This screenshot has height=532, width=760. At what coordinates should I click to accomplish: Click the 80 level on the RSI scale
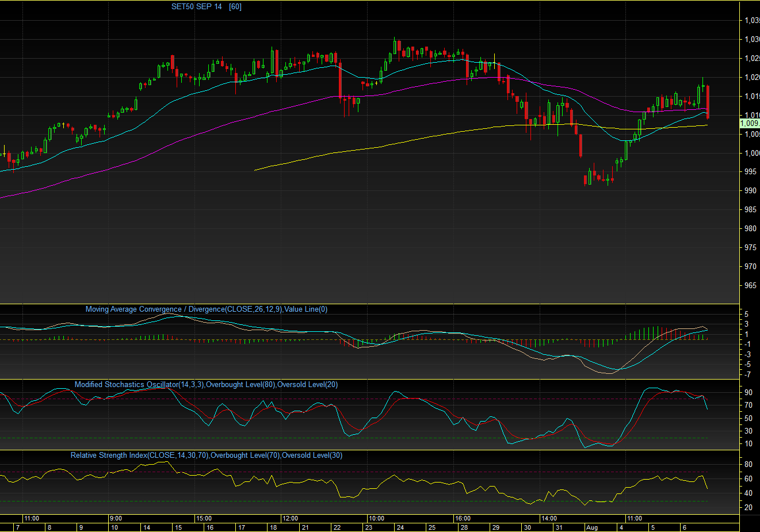click(748, 465)
